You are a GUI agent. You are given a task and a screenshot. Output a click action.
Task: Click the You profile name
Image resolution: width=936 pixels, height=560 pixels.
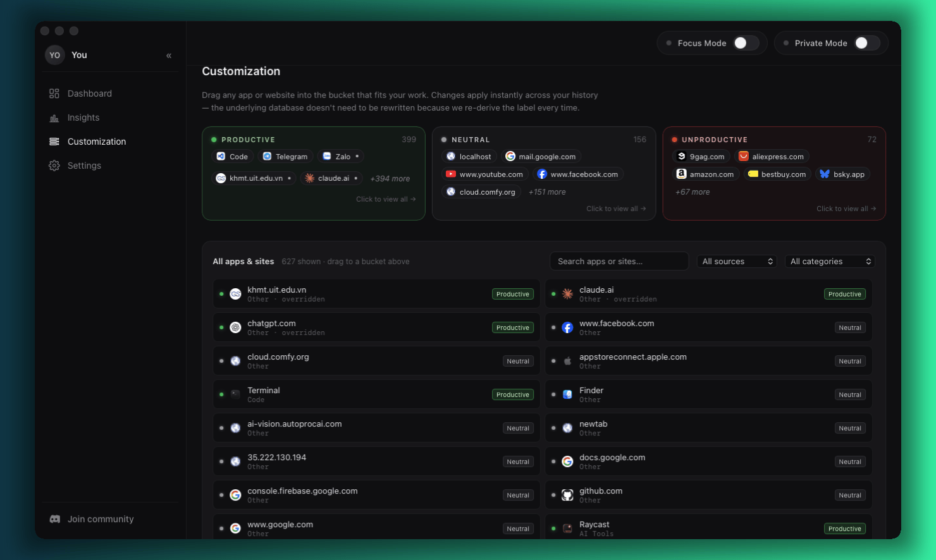pyautogui.click(x=79, y=55)
